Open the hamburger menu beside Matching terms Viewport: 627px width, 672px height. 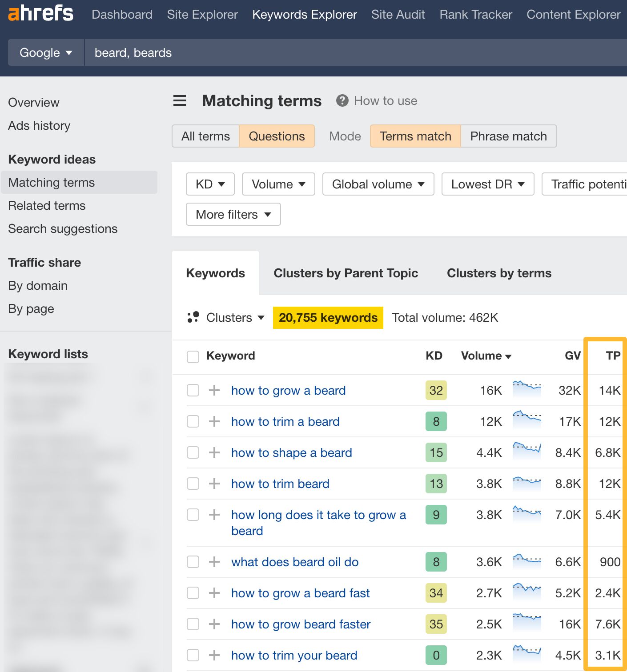coord(179,101)
